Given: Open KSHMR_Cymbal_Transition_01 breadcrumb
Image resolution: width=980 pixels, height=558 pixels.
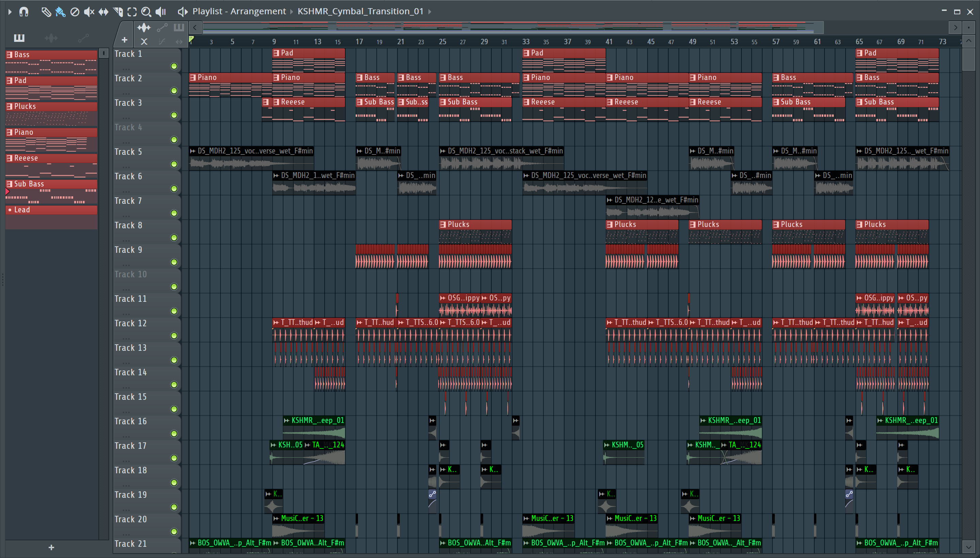Looking at the screenshot, I should (360, 12).
